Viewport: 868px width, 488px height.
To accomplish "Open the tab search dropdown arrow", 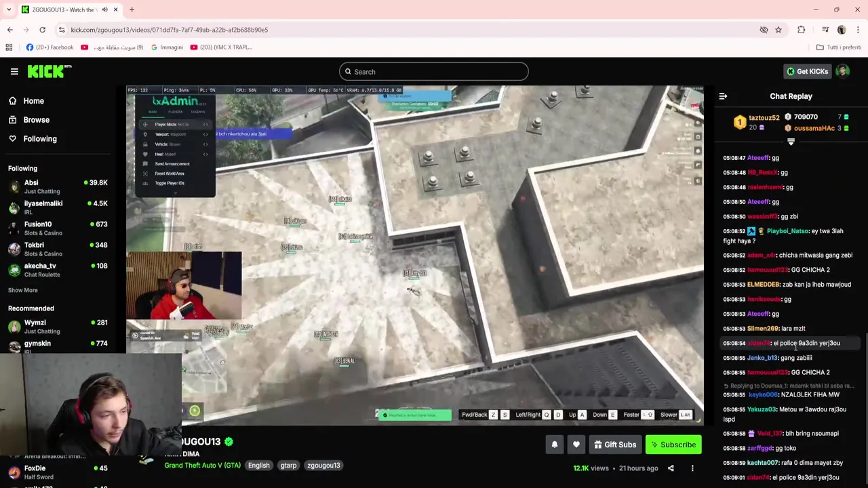I will pos(9,9).
